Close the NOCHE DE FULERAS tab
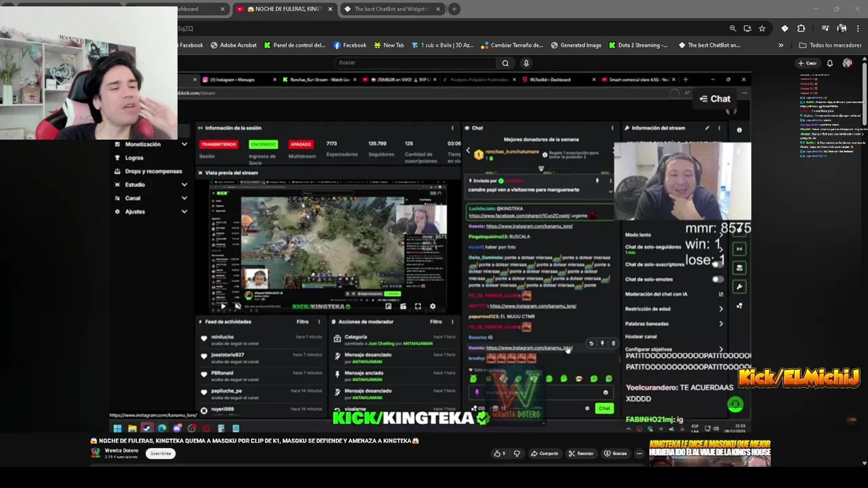The width and height of the screenshot is (868, 488). coord(330,9)
